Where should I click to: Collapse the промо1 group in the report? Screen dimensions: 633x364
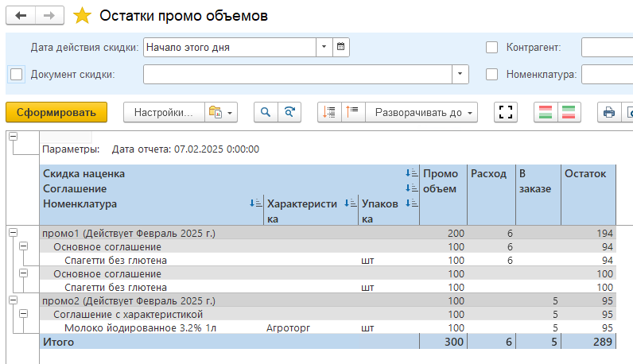[13, 233]
